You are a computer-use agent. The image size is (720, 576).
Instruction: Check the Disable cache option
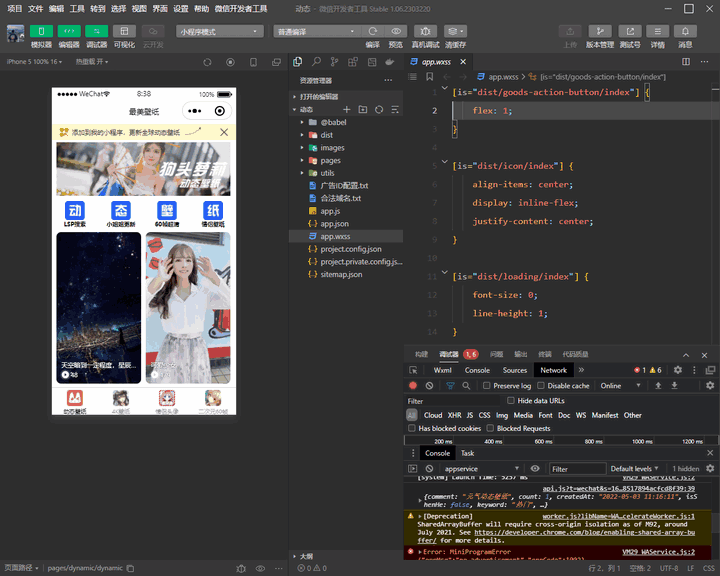541,385
